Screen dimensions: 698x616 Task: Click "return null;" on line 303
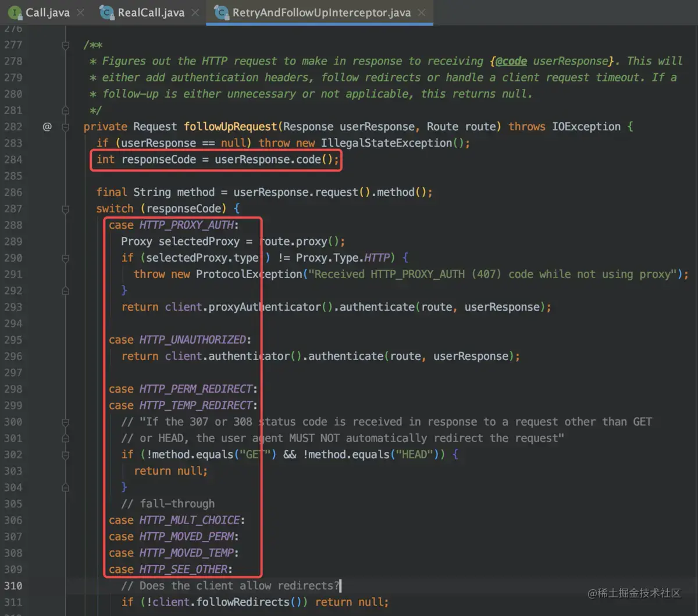171,471
